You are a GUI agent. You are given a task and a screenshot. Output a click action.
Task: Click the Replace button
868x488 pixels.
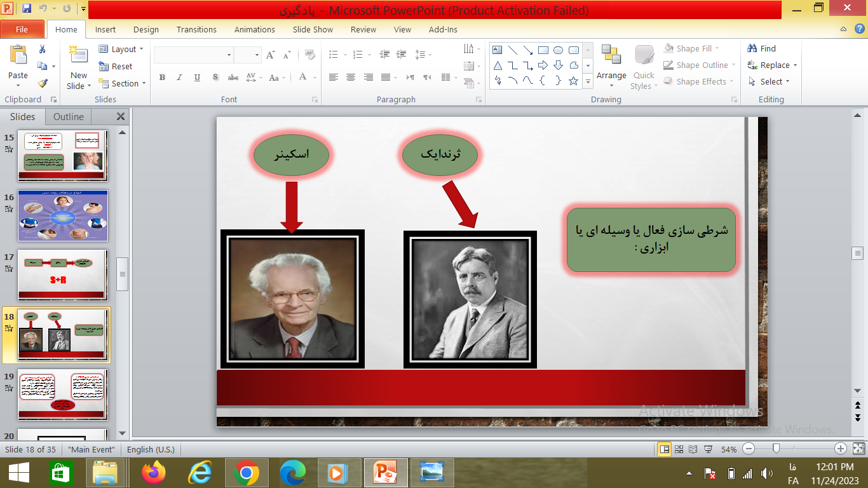[x=772, y=65]
